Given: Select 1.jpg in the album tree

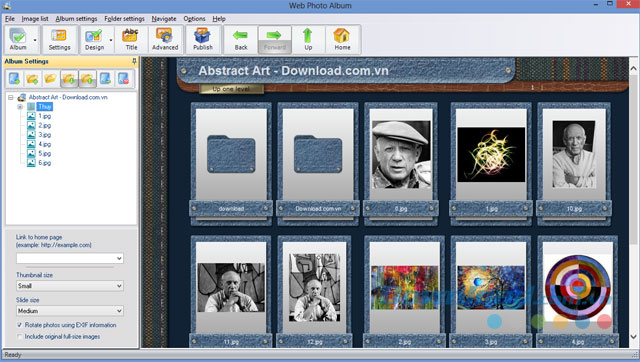Looking at the screenshot, I should (44, 116).
